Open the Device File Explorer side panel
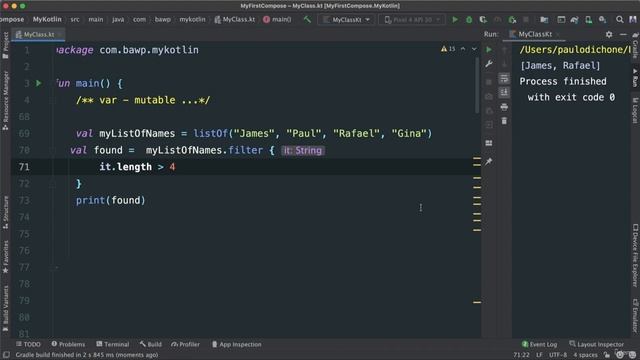The width and height of the screenshot is (640, 360). (x=635, y=256)
